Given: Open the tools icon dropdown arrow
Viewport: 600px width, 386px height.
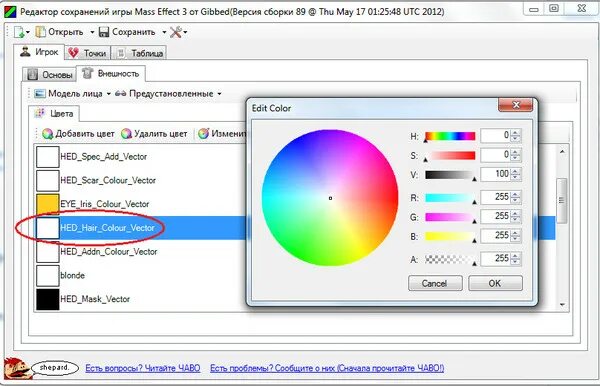Looking at the screenshot, I should [x=185, y=33].
